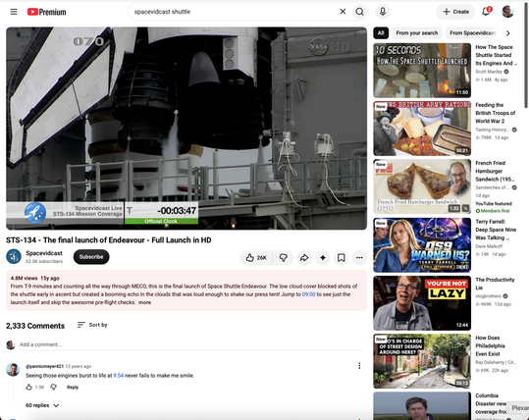Select the All filter chip
529x420 pixels.
pos(381,32)
